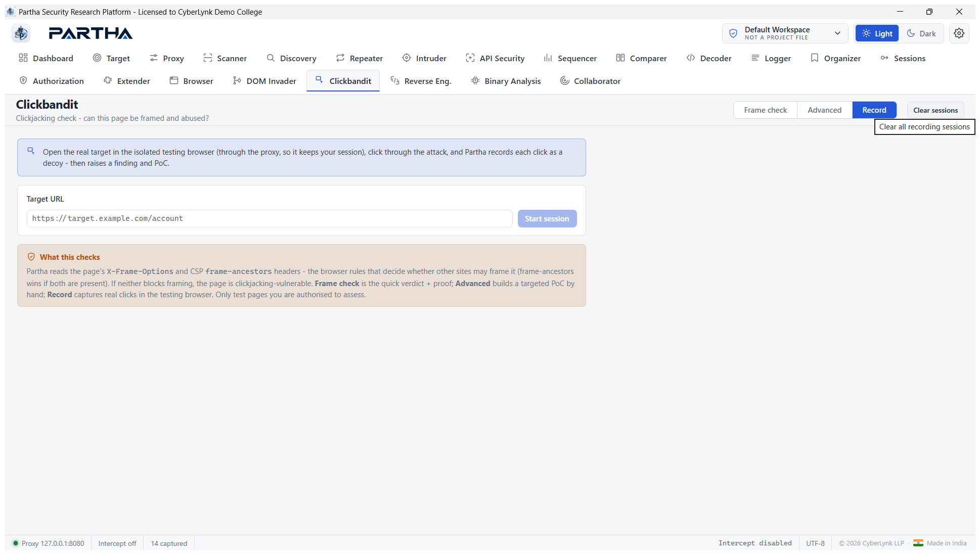Viewport: 980px width, 555px height.
Task: Open settings with the gear icon
Action: [959, 33]
